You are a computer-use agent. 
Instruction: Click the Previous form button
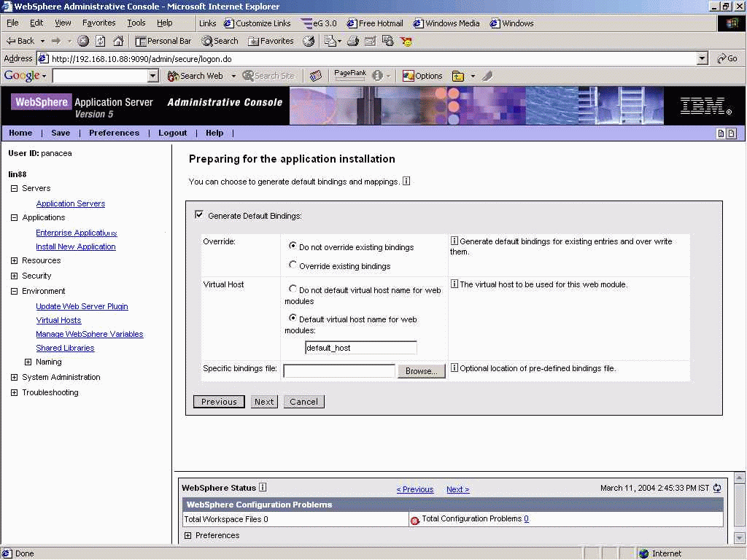[x=219, y=402]
